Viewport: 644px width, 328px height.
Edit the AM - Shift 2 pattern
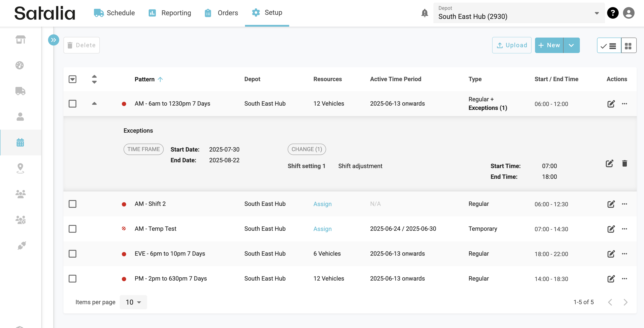[611, 204]
